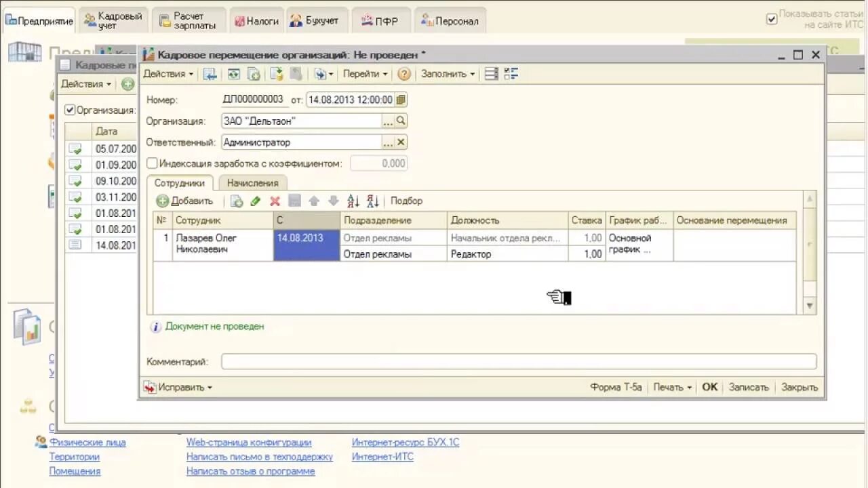Open the Кадровый учет top tab
The width and height of the screenshot is (868, 488).
point(113,20)
